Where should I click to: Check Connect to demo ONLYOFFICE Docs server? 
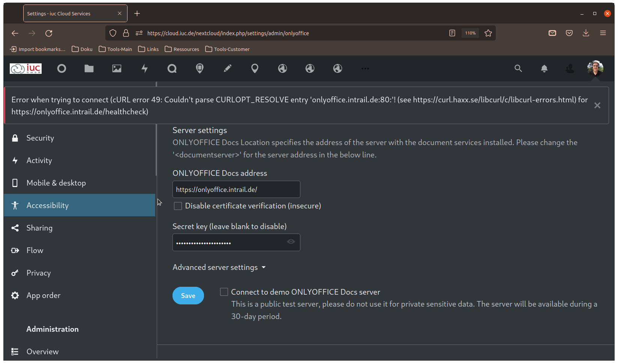pos(224,292)
